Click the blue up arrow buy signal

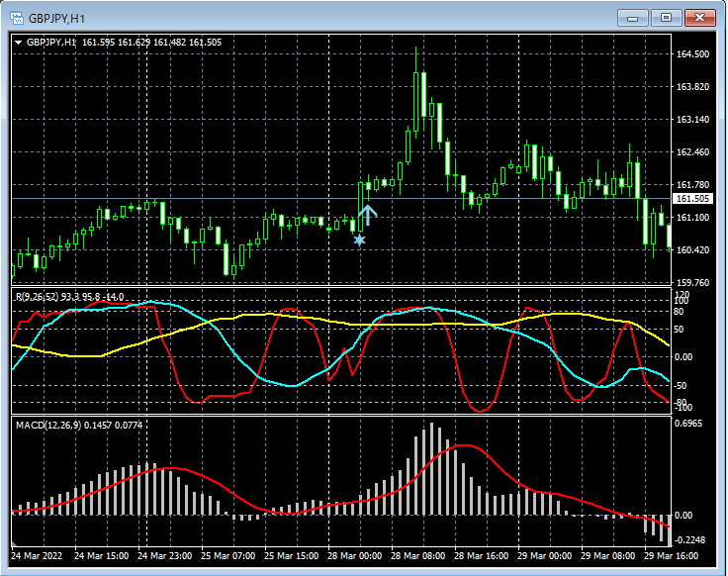pos(368,215)
